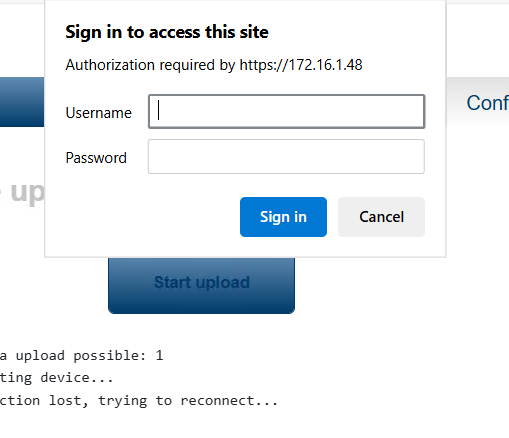Dismiss the login dialog with Cancel
The height and width of the screenshot is (438, 509).
pyautogui.click(x=381, y=217)
